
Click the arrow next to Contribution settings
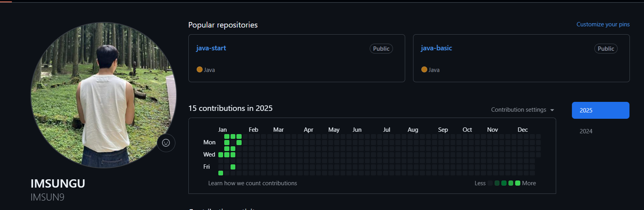pos(552,110)
